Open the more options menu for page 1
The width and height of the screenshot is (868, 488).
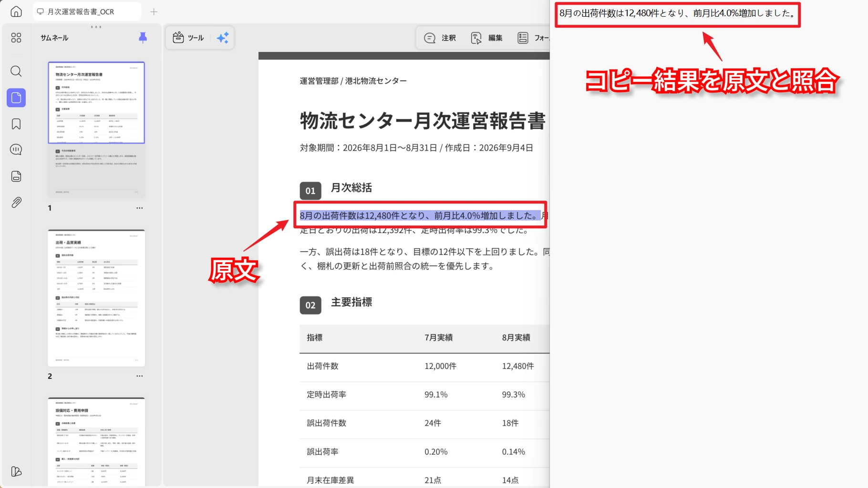pos(139,208)
